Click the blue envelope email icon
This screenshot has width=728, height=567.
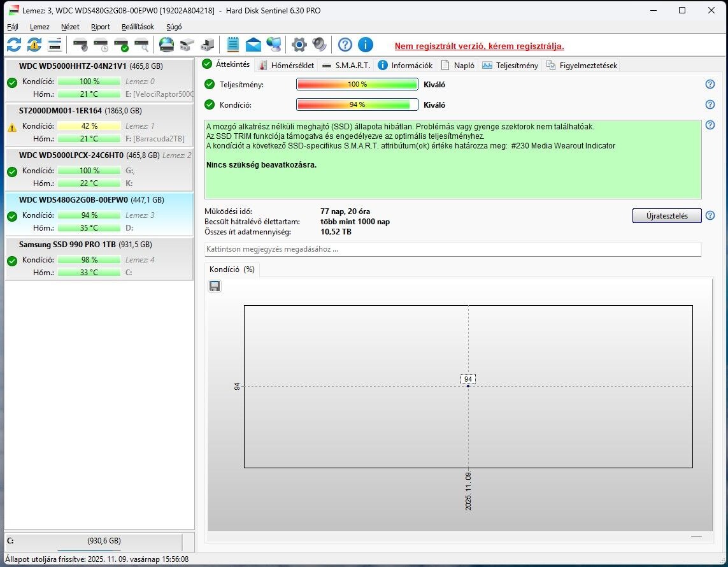coord(253,45)
